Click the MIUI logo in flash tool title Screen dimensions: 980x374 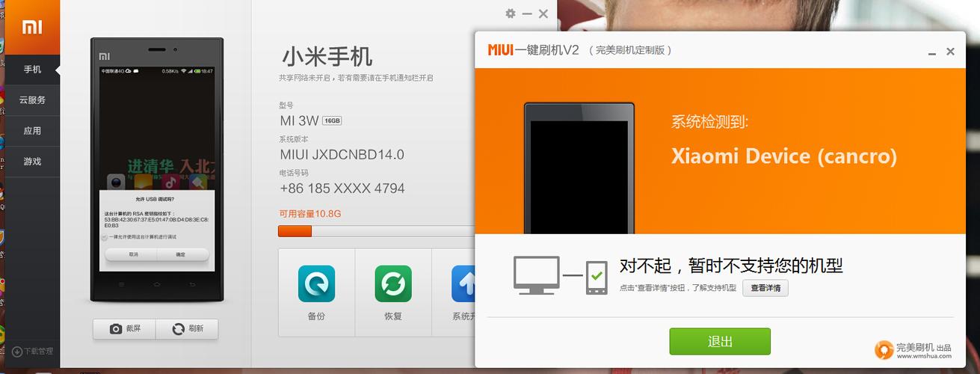(501, 50)
